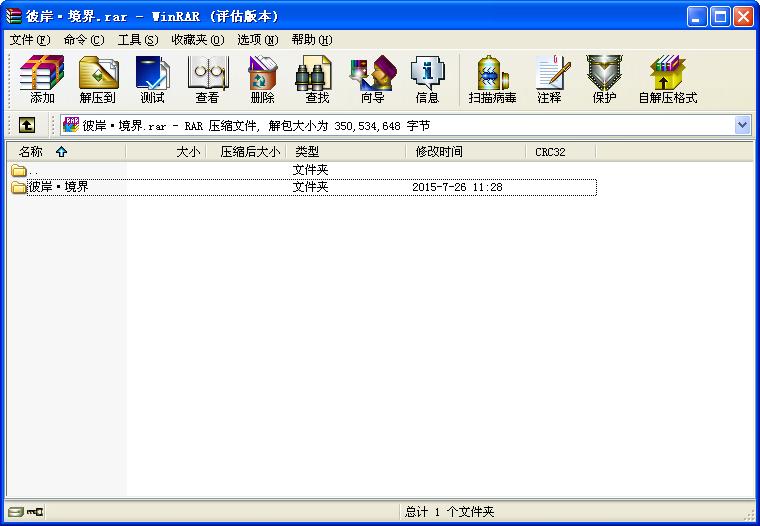Viewport: 760px width, 526px height.
Task: Launch the 向导 (Wizard) tool
Action: pyautogui.click(x=373, y=80)
